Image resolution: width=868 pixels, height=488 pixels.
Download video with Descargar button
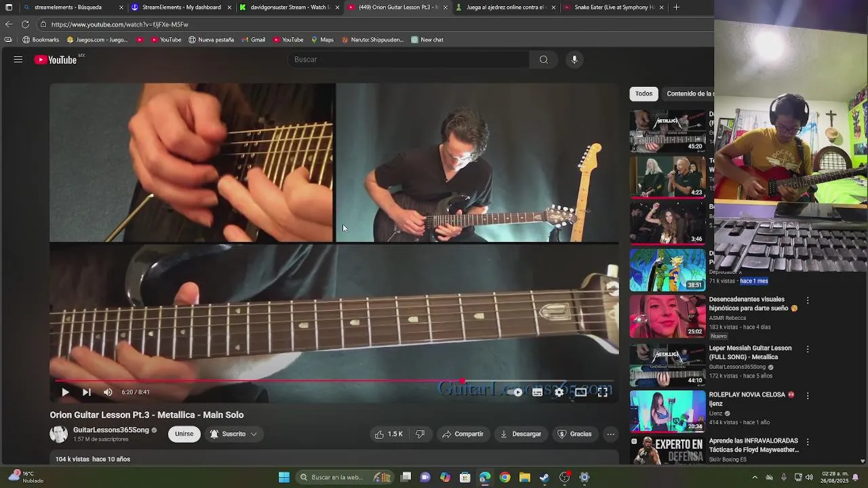[521, 434]
